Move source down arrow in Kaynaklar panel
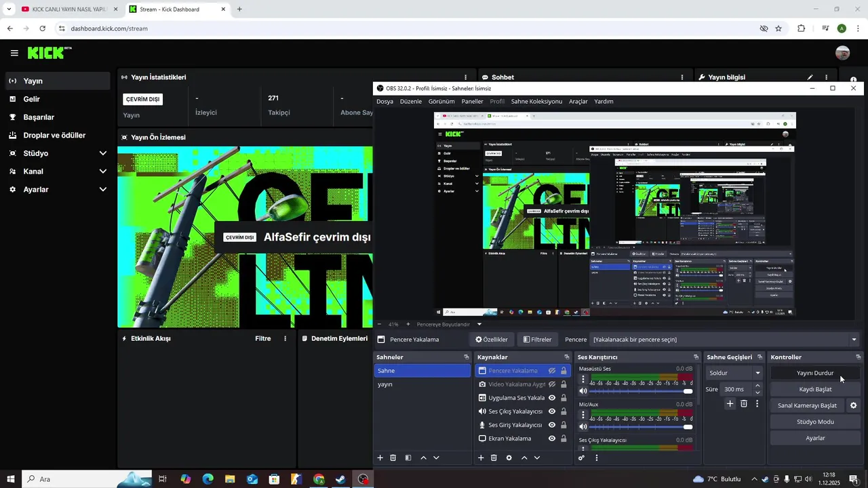The image size is (868, 488). 536,458
